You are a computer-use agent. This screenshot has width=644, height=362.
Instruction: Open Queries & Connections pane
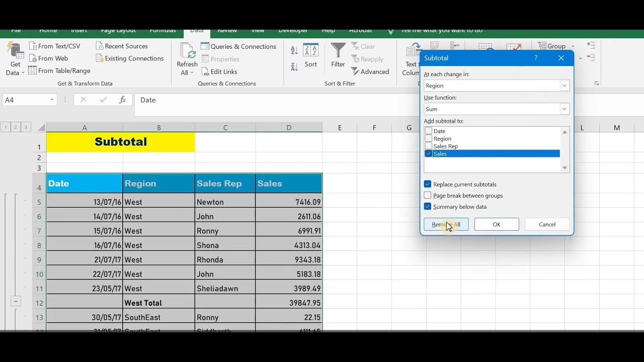point(238,46)
